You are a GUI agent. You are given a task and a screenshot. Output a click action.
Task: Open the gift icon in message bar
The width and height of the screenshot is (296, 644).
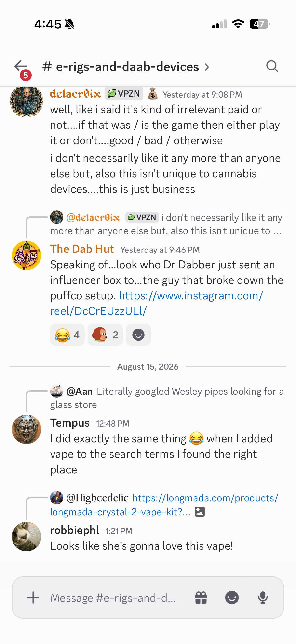[201, 598]
